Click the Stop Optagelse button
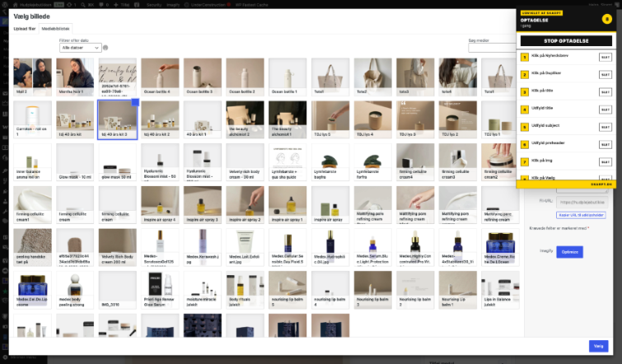 (x=566, y=41)
